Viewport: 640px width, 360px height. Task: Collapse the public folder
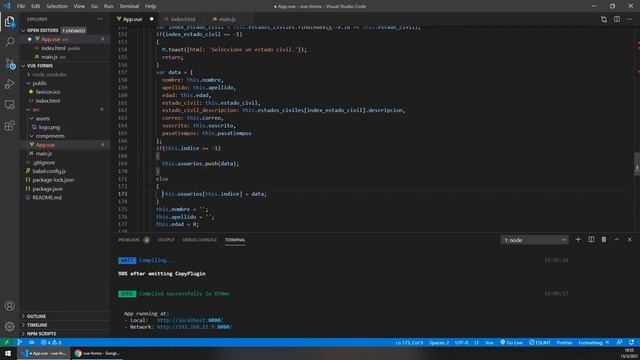point(40,83)
